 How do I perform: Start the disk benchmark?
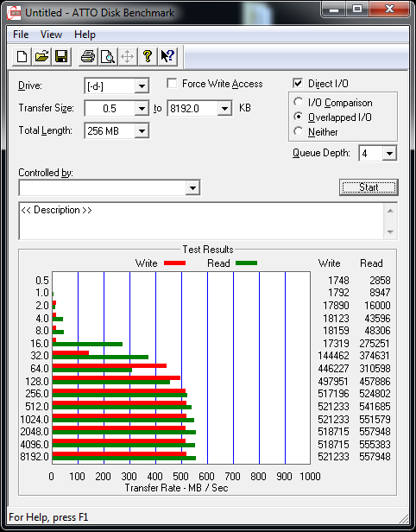[369, 187]
